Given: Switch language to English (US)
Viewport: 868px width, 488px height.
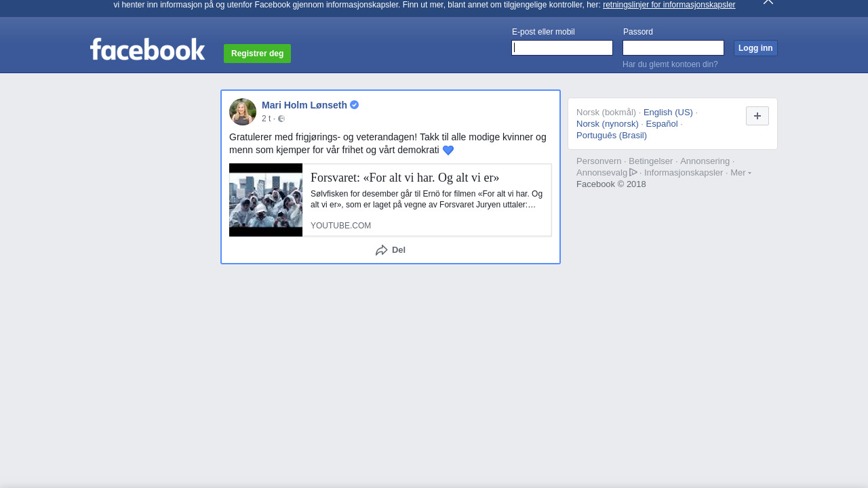Looking at the screenshot, I should coord(668,113).
